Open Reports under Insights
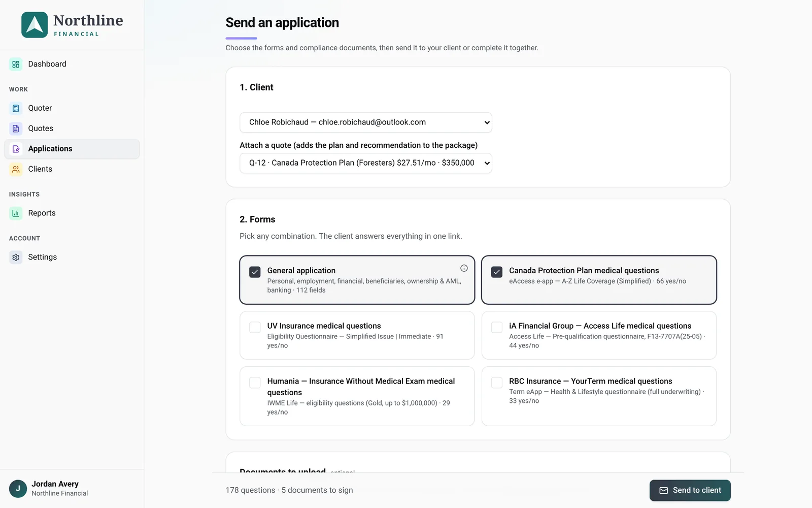This screenshot has width=812, height=508. (x=72, y=213)
